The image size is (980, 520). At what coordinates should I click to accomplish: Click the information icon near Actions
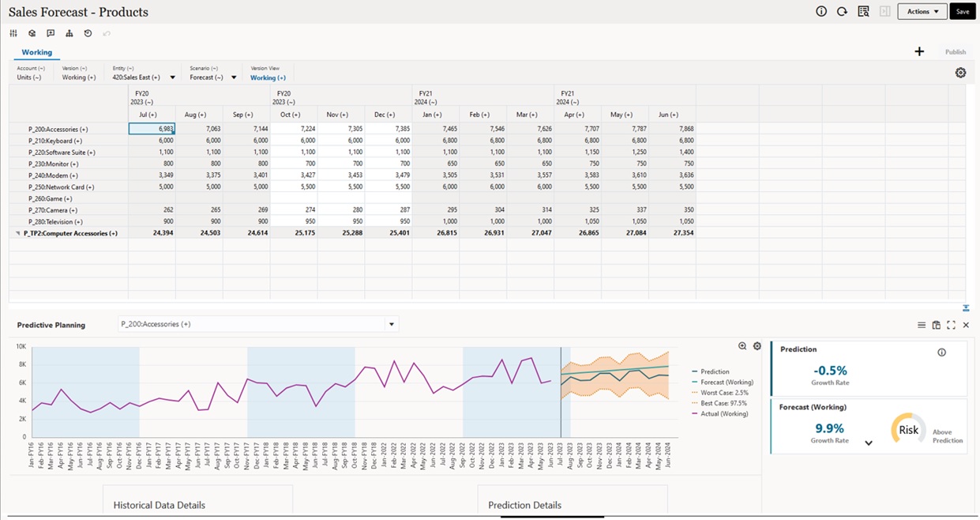pyautogui.click(x=821, y=11)
